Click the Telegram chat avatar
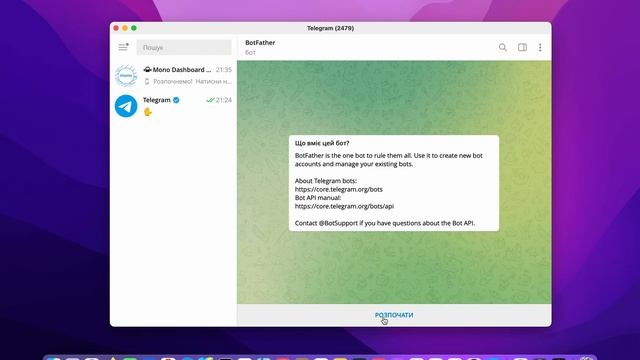The width and height of the screenshot is (640, 360). coord(126,106)
